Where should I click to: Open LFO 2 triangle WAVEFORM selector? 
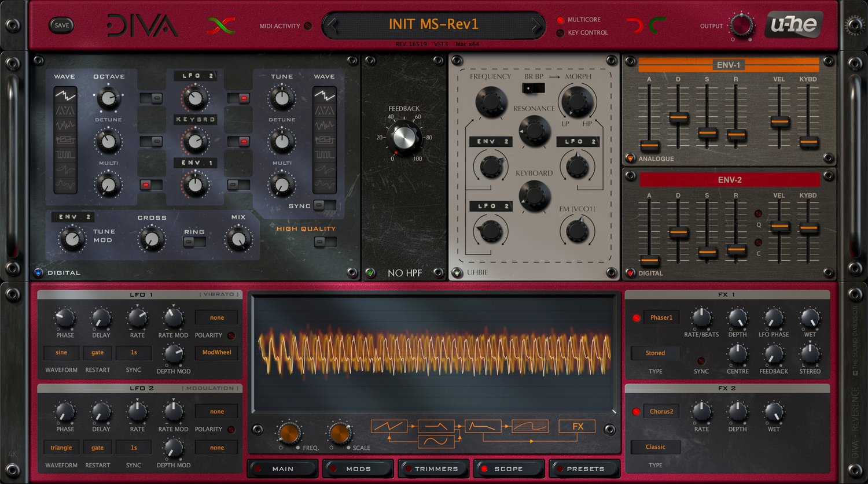pyautogui.click(x=61, y=448)
